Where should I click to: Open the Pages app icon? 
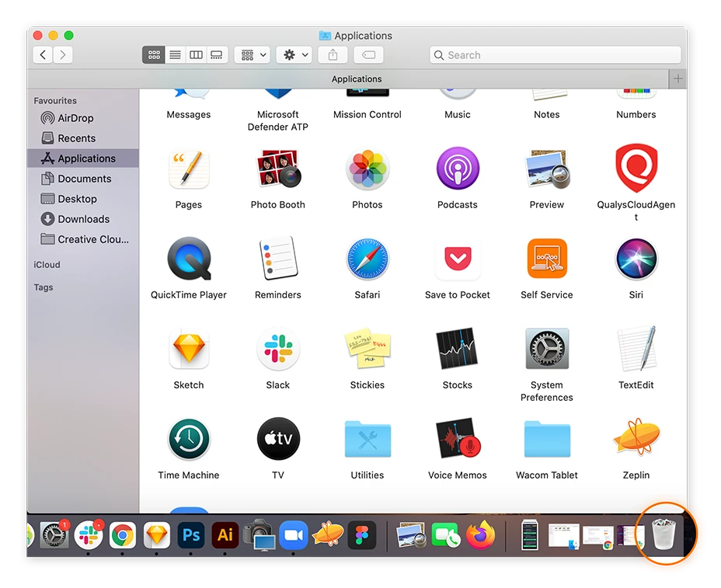click(x=189, y=169)
